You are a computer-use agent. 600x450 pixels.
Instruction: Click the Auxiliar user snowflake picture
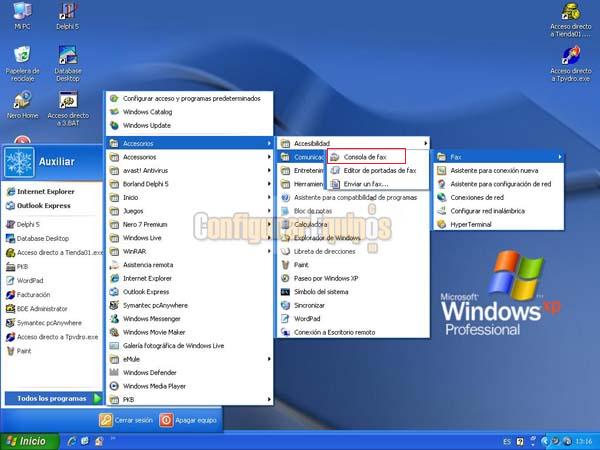coord(19,162)
